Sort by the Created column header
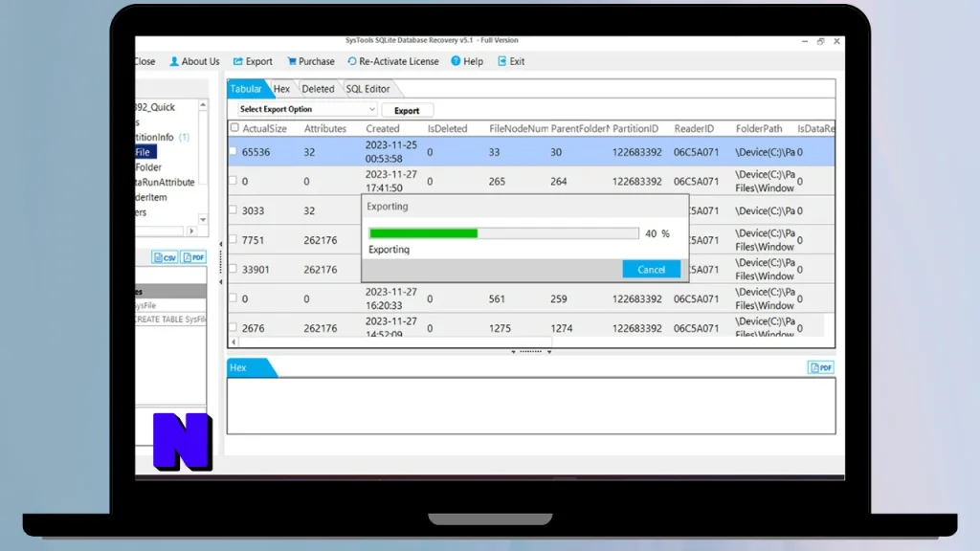The height and width of the screenshot is (551, 980). (383, 128)
